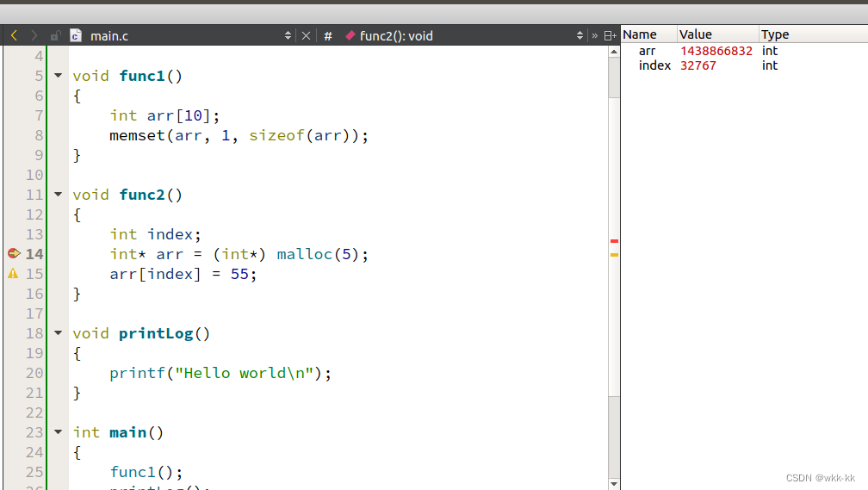Jump to the yellow warning scrollbar marker
The image size is (868, 490).
tap(614, 255)
